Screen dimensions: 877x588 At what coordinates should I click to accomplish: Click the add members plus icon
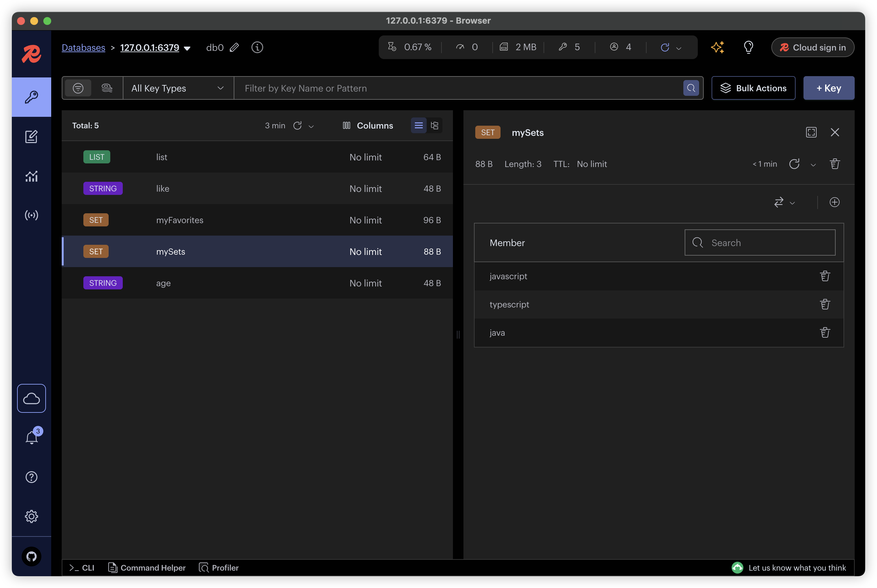pos(834,202)
